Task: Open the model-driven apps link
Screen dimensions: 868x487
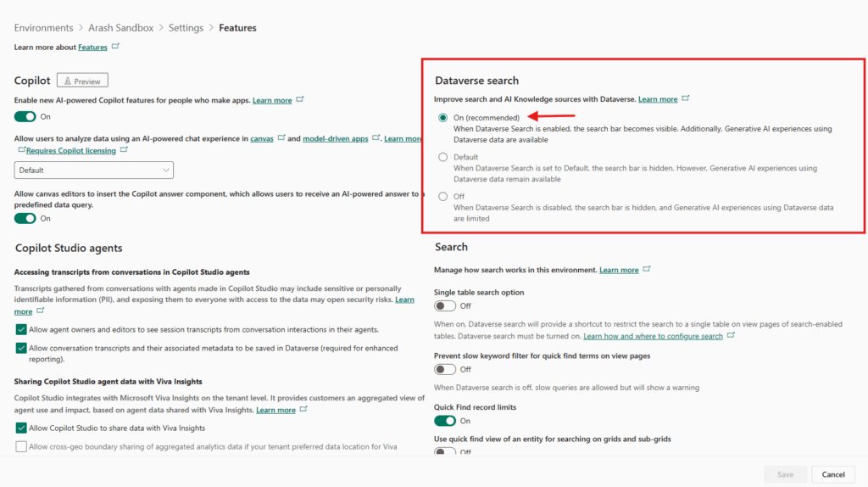Action: click(335, 138)
